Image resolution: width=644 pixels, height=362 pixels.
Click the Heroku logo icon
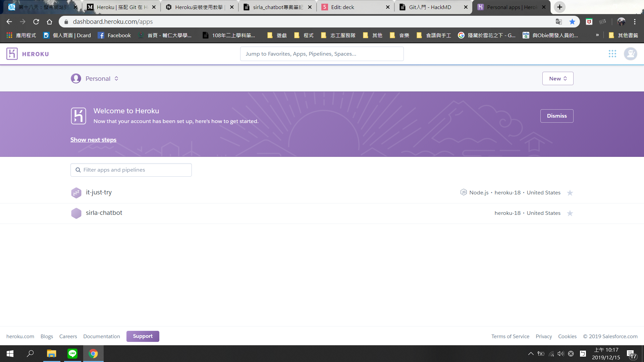(x=12, y=54)
